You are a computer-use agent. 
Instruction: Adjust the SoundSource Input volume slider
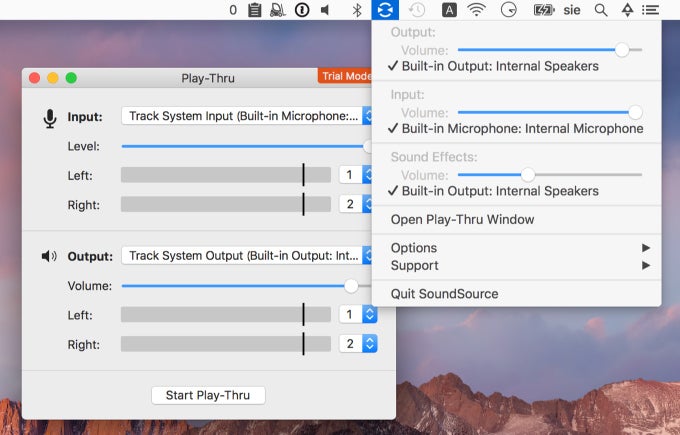tap(550, 112)
